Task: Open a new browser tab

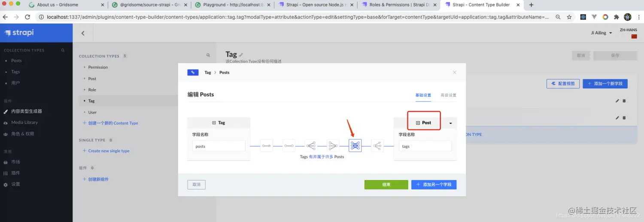Action: [531, 5]
